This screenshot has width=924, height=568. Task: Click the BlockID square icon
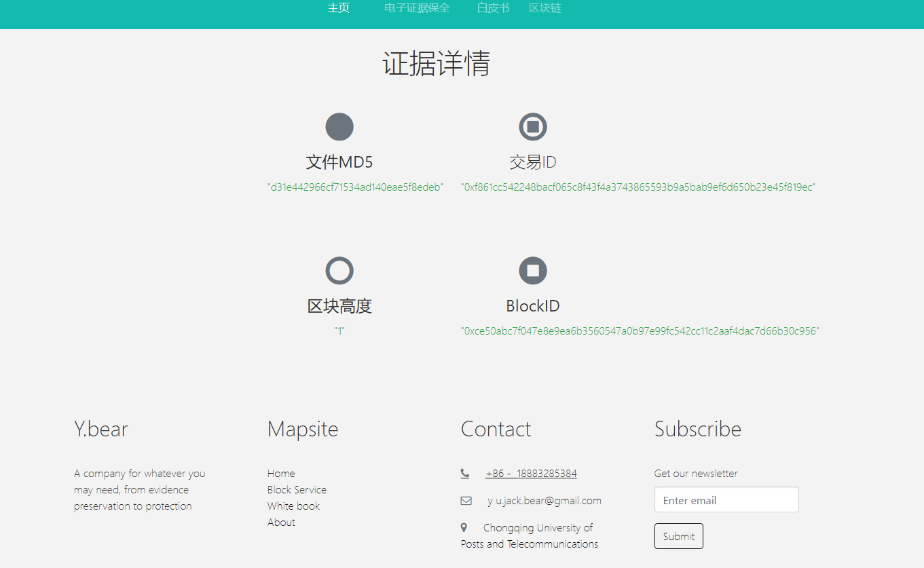532,270
